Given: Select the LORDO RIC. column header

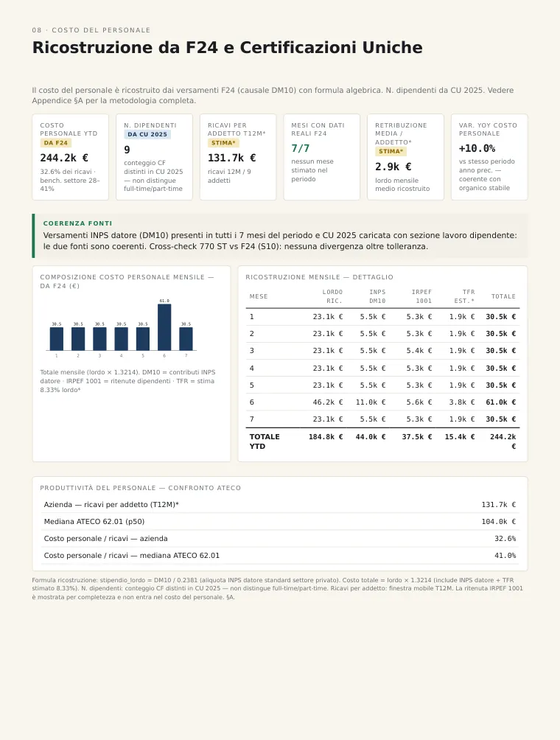Looking at the screenshot, I should point(332,296).
